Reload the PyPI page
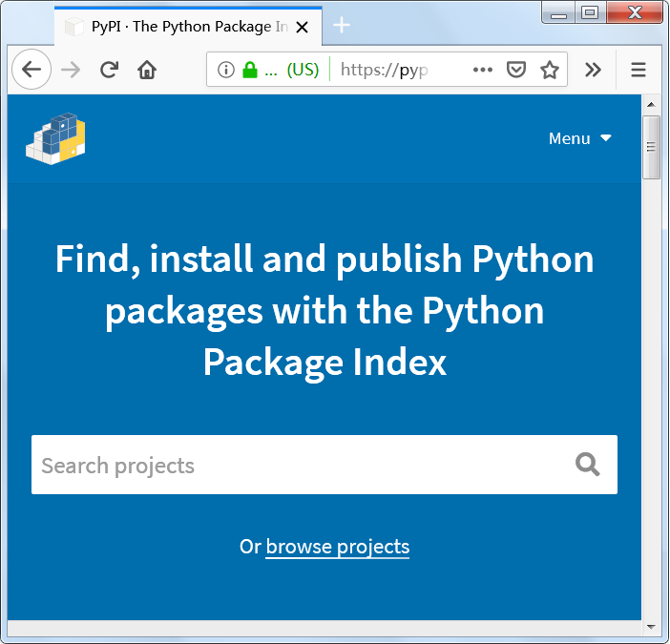The height and width of the screenshot is (644, 670). click(110, 70)
